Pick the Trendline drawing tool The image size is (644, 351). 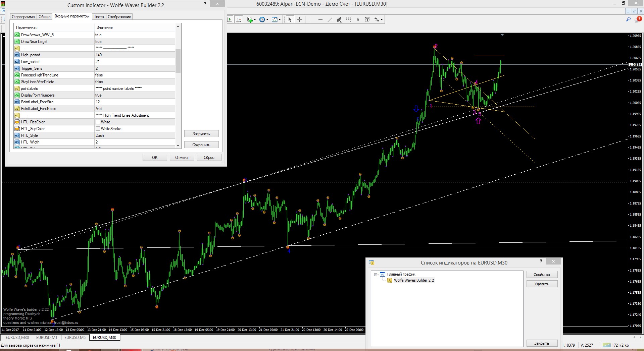[x=330, y=20]
